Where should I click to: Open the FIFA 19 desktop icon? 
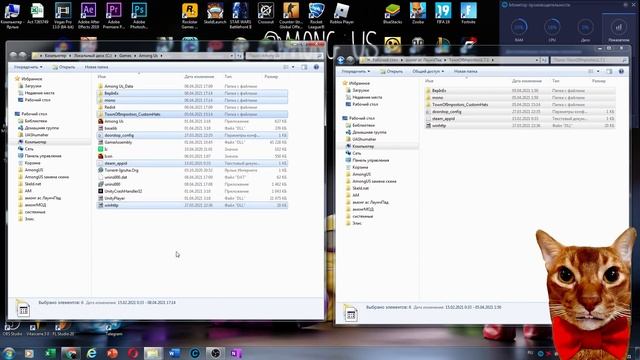(x=443, y=13)
